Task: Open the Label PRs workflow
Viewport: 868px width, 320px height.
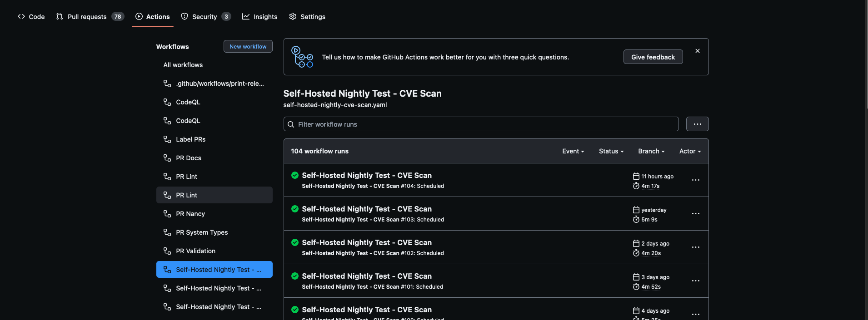Action: coord(214,139)
